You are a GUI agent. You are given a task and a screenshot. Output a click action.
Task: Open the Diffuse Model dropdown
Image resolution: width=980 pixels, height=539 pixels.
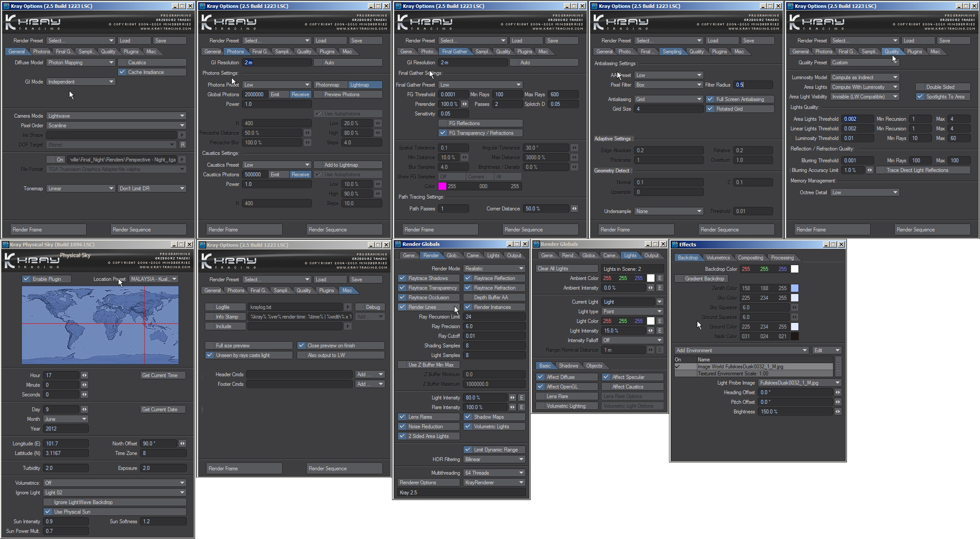pos(80,63)
